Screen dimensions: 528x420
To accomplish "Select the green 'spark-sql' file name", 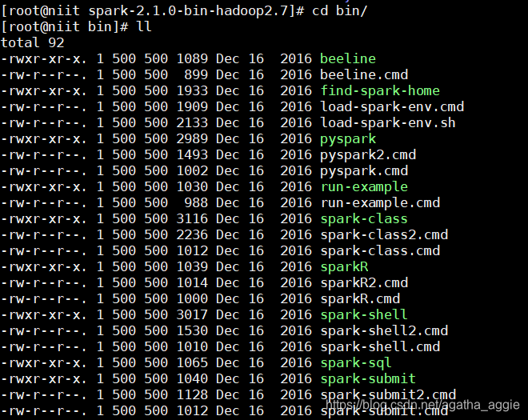I will click(356, 362).
